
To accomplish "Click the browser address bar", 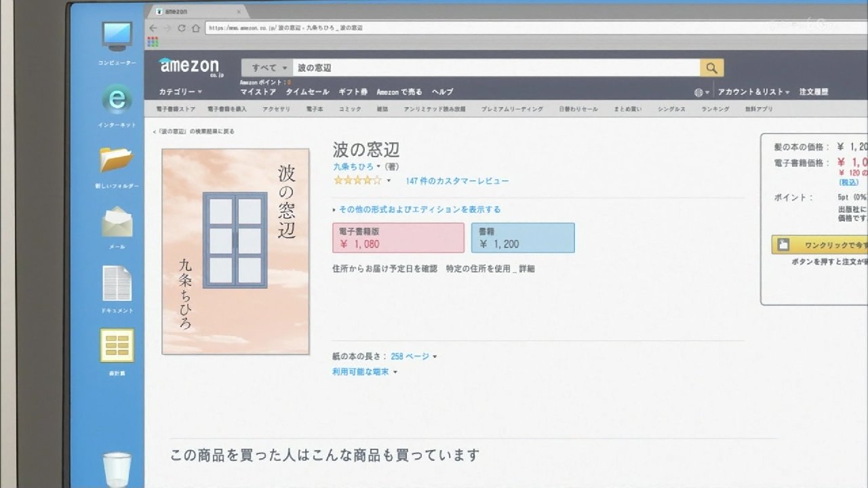I will tap(536, 28).
